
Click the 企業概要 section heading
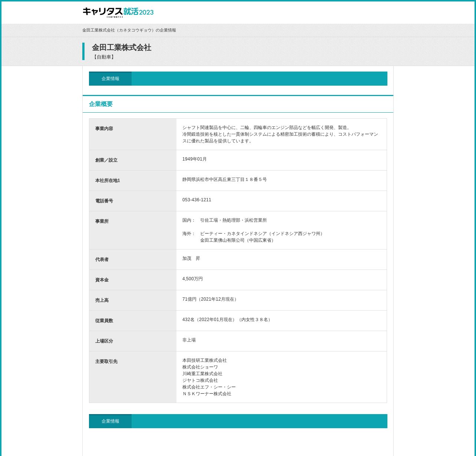click(101, 104)
